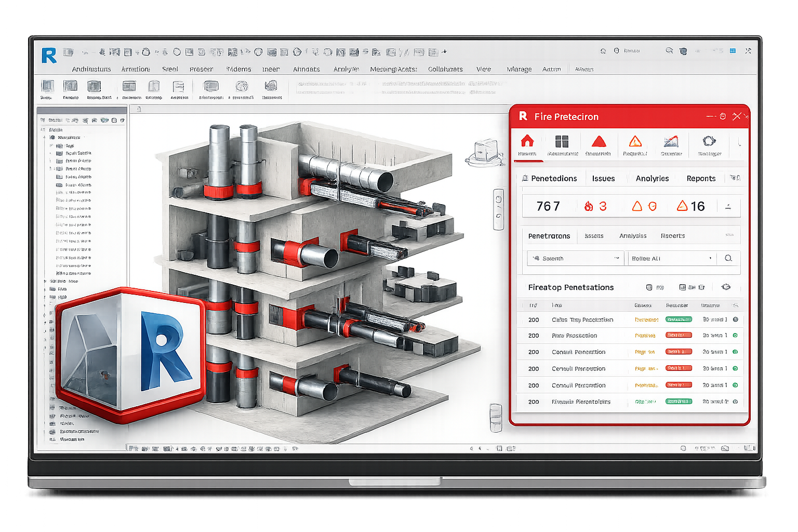
Task: Click the navigation bar in the 3D viewport
Action: 498,209
